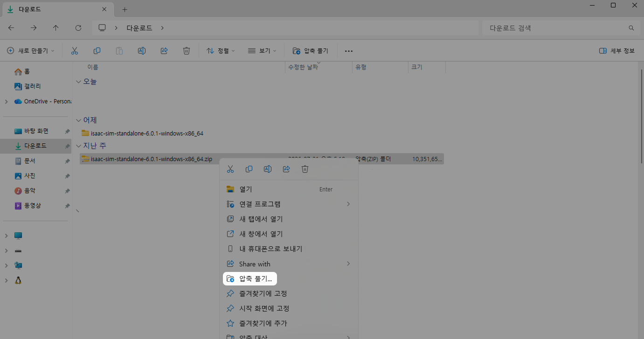This screenshot has width=644, height=339.
Task: Refresh the current folder view
Action: click(x=78, y=28)
